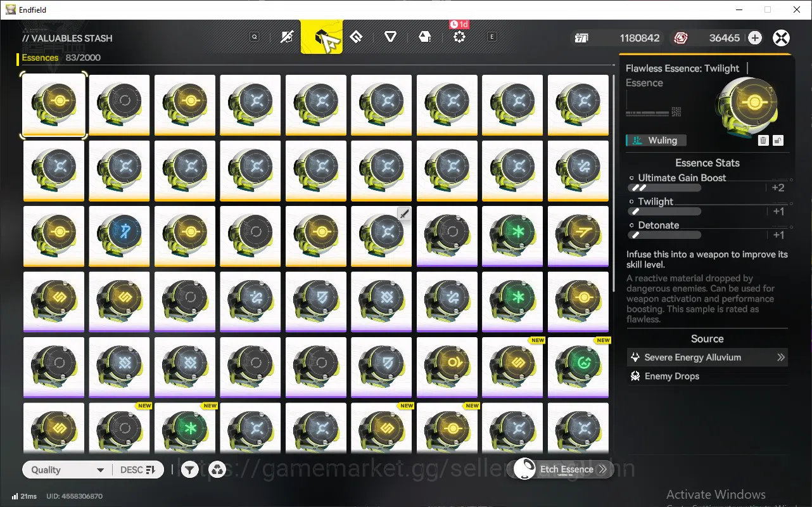This screenshot has height=507, width=812.
Task: Click the Twilight stat level bar
Action: (x=664, y=212)
